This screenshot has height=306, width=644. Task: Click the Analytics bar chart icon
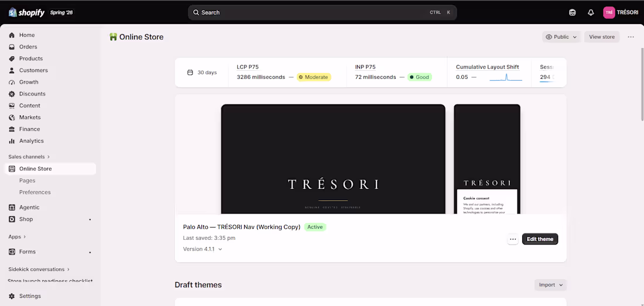pos(12,140)
